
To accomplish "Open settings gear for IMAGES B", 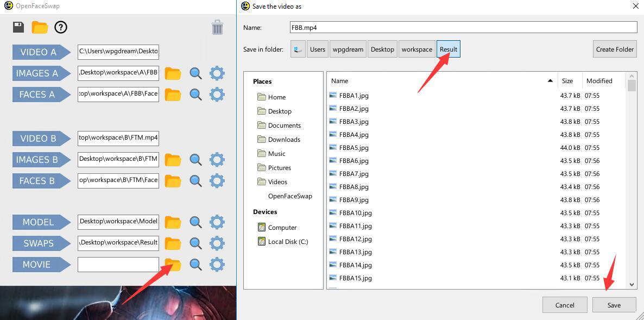I will click(x=217, y=159).
